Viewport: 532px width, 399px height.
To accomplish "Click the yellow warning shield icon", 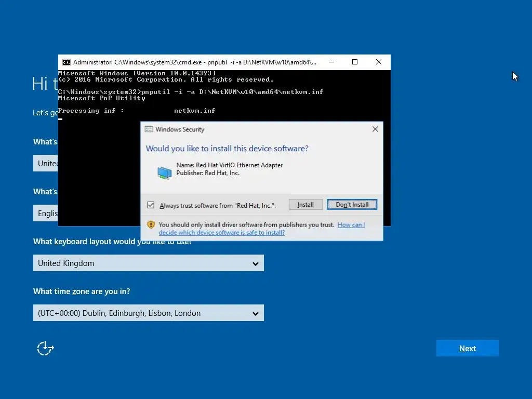I will [x=151, y=224].
